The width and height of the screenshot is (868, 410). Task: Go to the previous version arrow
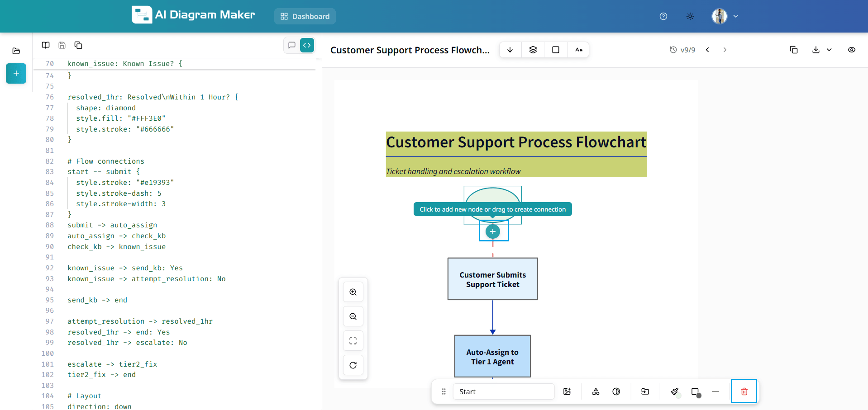point(707,50)
